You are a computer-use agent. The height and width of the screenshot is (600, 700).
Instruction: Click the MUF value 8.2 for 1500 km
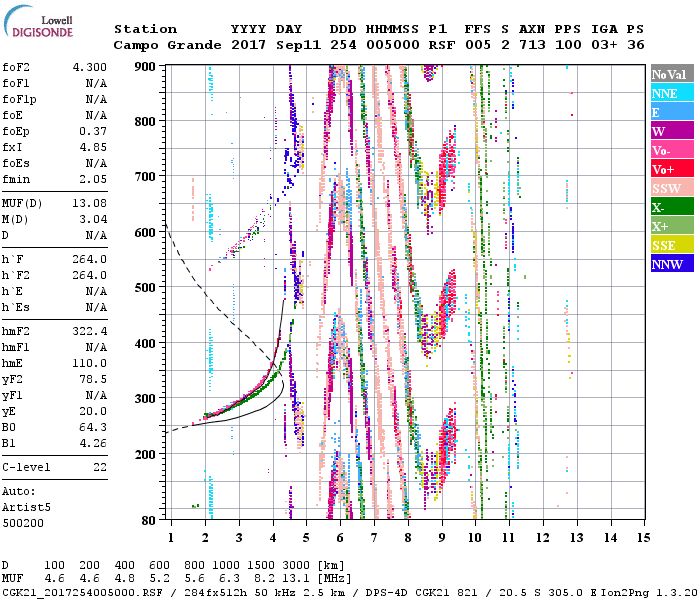[264, 579]
